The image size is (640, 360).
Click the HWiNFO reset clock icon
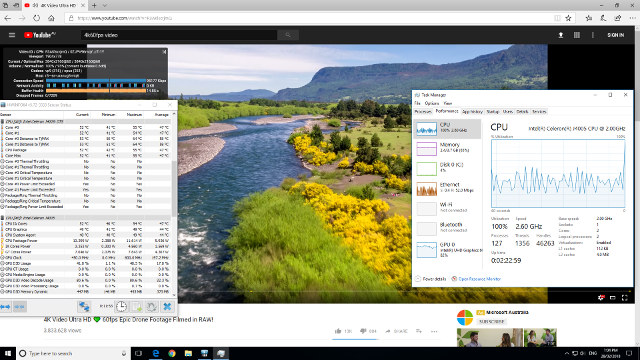(121, 306)
